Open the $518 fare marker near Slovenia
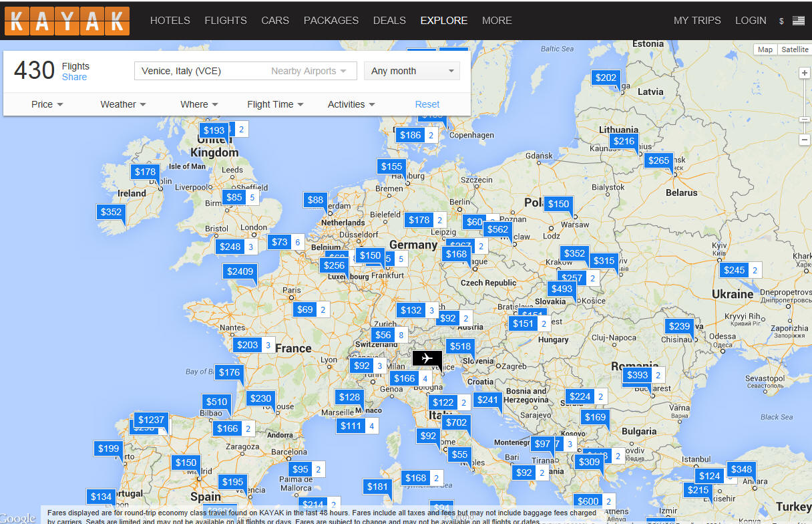Viewport: 812px width, 524px height. pyautogui.click(x=460, y=346)
